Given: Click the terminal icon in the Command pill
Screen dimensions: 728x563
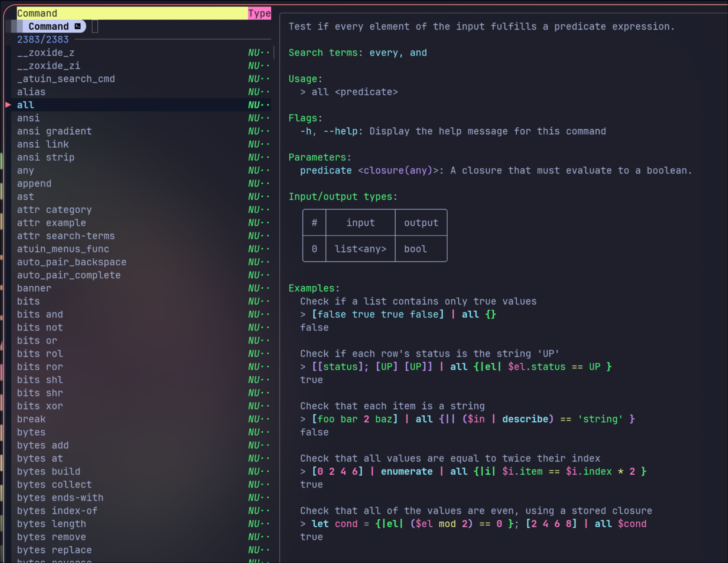Looking at the screenshot, I should coord(77,26).
